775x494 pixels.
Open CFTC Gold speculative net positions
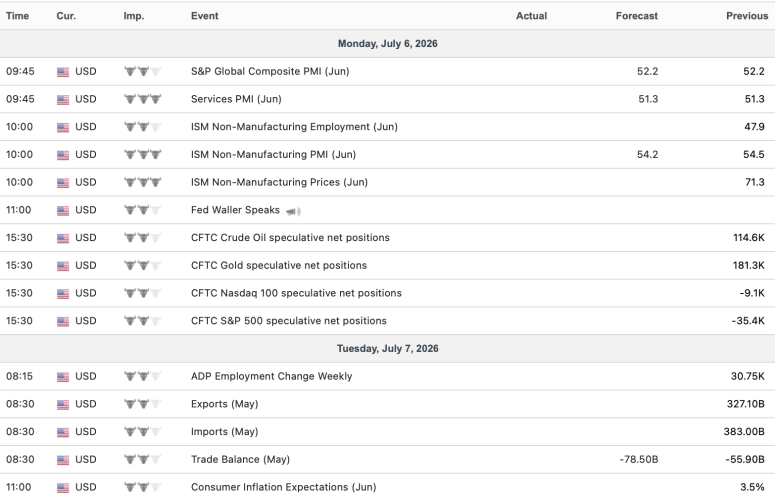279,265
